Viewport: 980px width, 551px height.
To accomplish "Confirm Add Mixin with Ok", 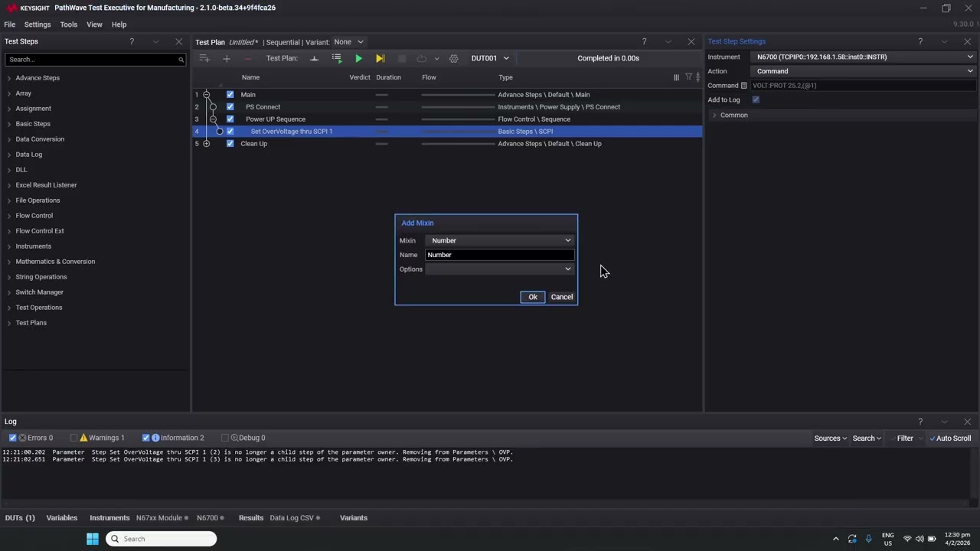I will pyautogui.click(x=533, y=297).
